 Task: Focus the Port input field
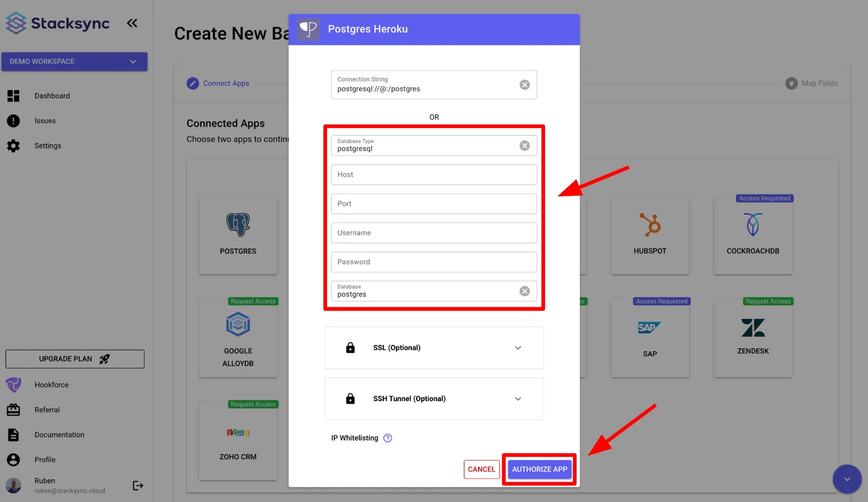tap(434, 204)
